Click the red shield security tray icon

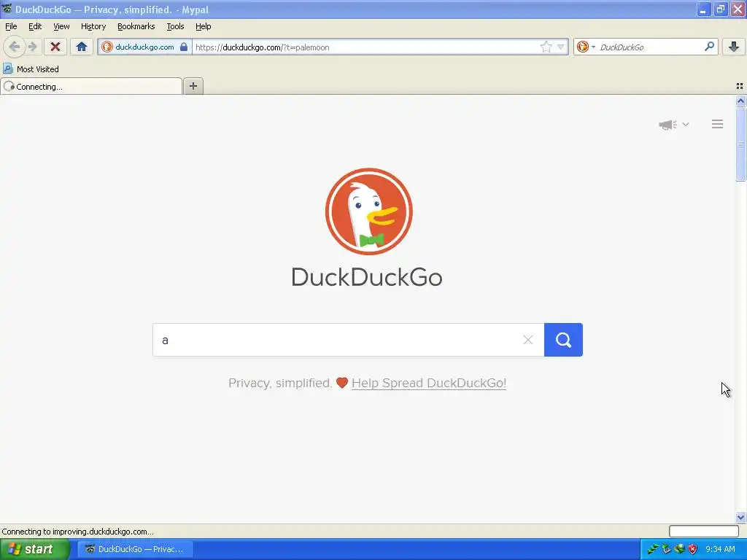coord(693,549)
